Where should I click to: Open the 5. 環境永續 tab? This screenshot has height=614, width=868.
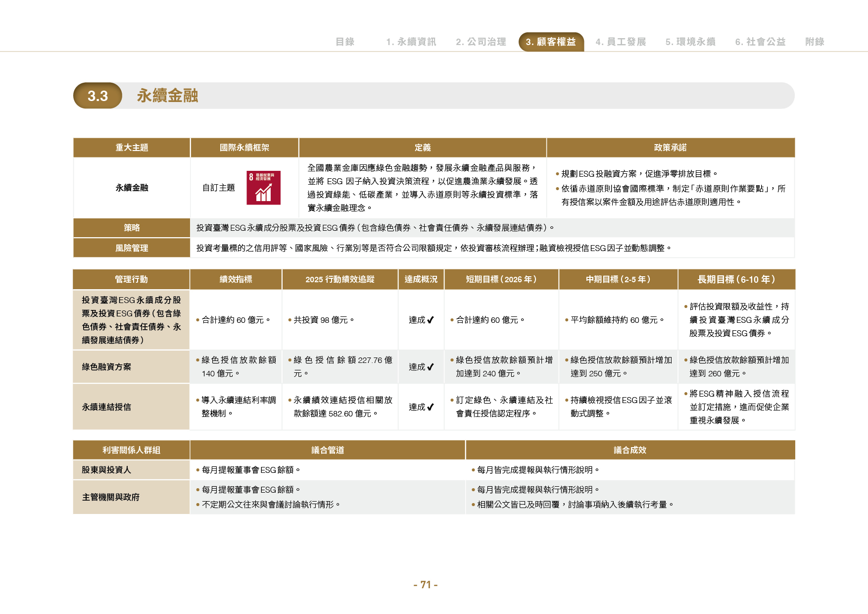click(690, 42)
